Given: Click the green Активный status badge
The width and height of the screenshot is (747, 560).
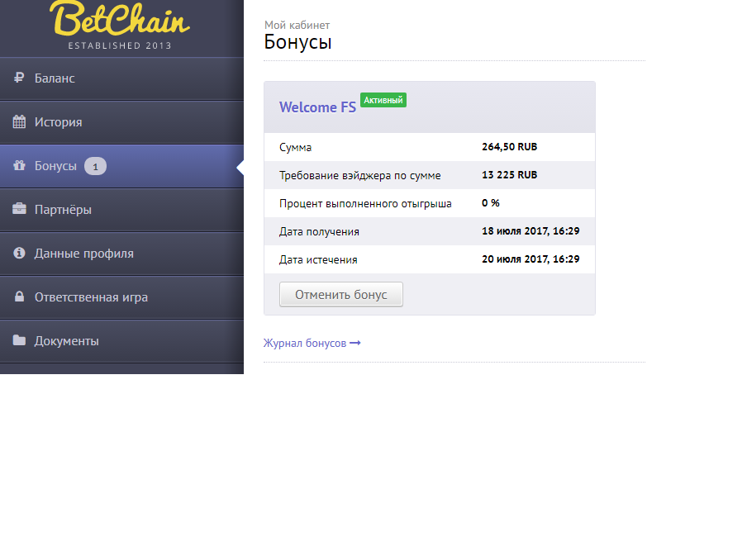Looking at the screenshot, I should (383, 100).
